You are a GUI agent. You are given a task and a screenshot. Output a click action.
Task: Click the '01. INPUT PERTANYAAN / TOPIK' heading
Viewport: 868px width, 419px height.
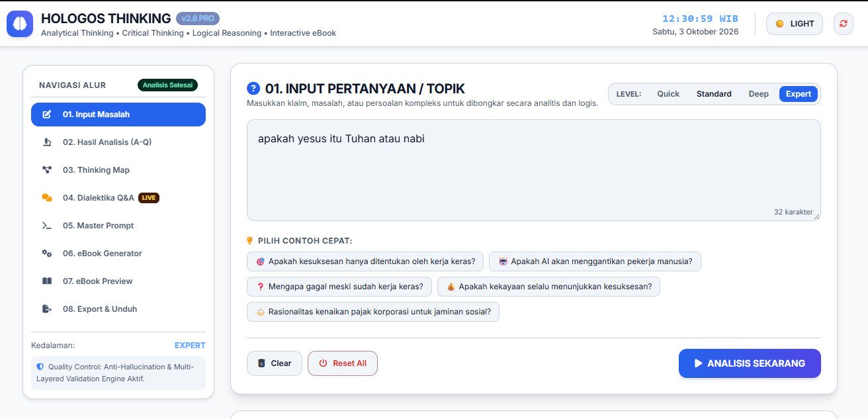point(365,89)
